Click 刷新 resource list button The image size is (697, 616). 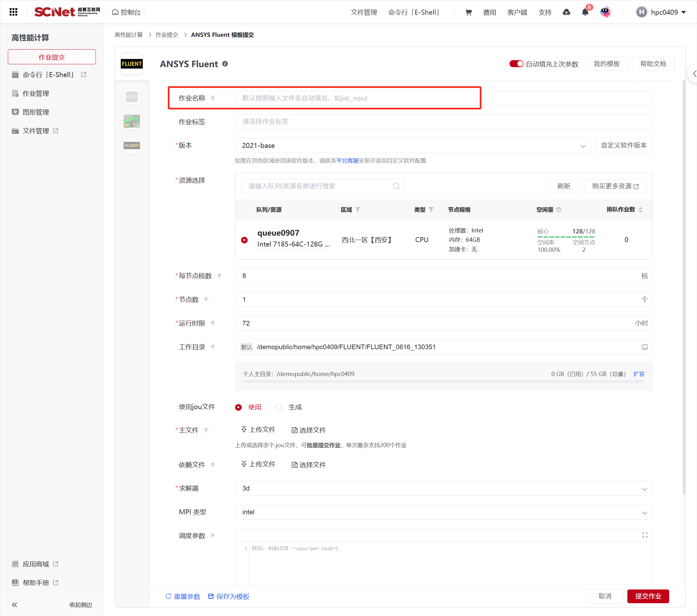564,186
